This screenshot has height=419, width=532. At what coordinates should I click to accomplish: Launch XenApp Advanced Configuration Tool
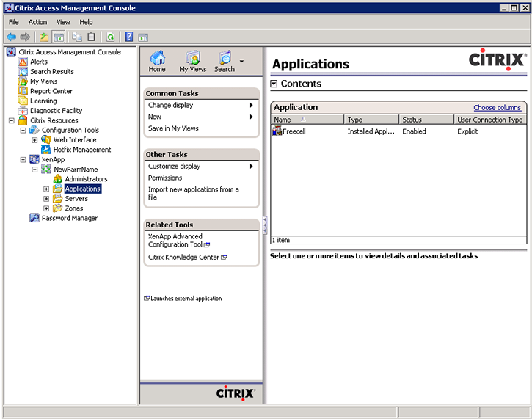(178, 240)
